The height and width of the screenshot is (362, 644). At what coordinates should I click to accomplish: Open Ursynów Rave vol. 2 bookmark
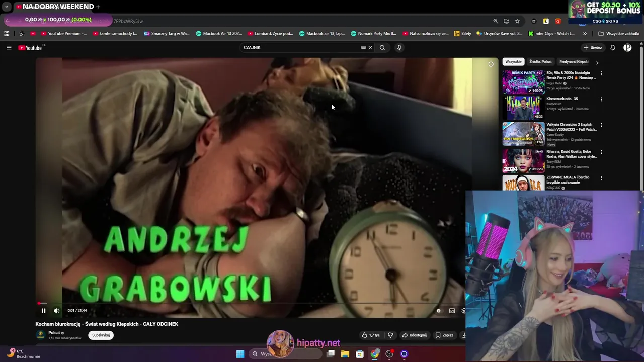(500, 34)
